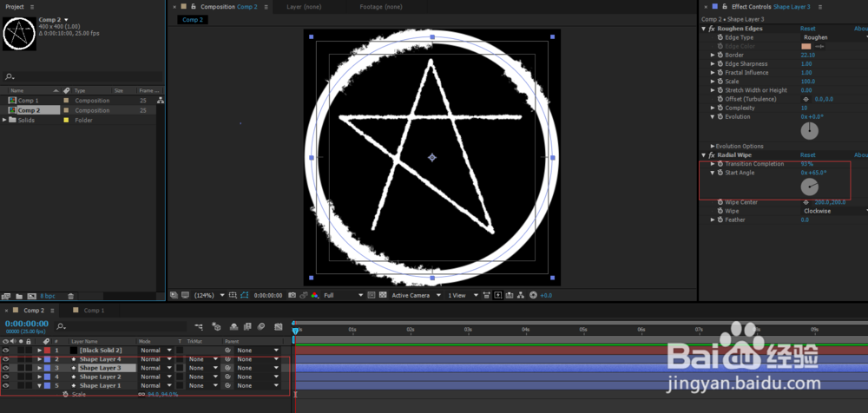
Task: Adjust the Start Angle dial
Action: click(809, 187)
